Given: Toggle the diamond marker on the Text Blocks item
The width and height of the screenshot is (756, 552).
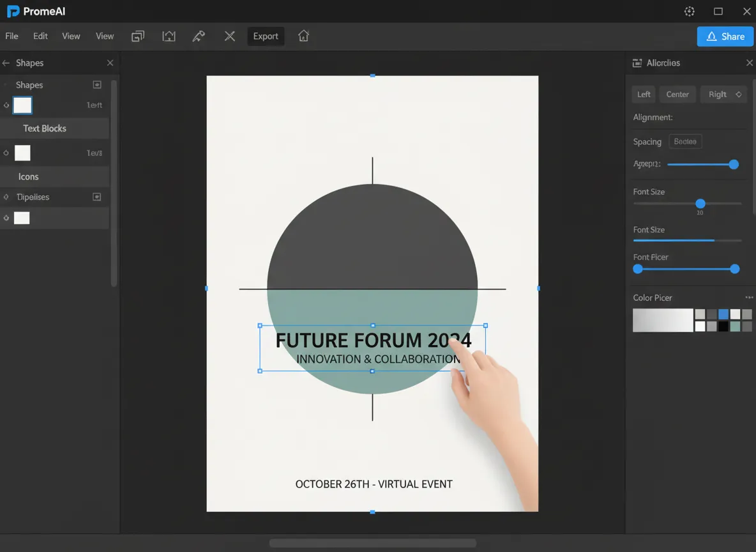Looking at the screenshot, I should (5, 153).
